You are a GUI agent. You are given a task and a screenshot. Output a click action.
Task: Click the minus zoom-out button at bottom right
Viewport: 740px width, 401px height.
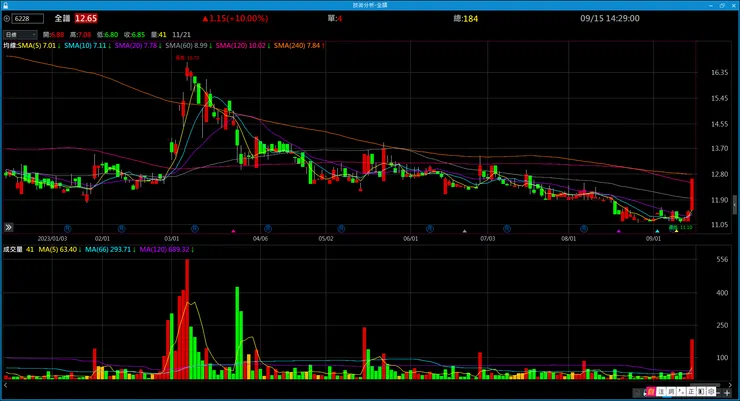(718, 393)
